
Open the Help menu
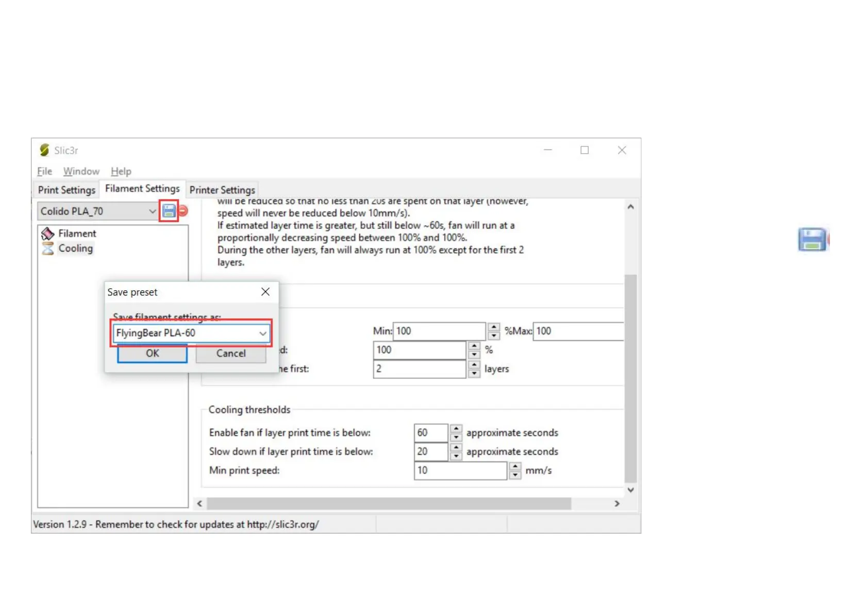(121, 171)
